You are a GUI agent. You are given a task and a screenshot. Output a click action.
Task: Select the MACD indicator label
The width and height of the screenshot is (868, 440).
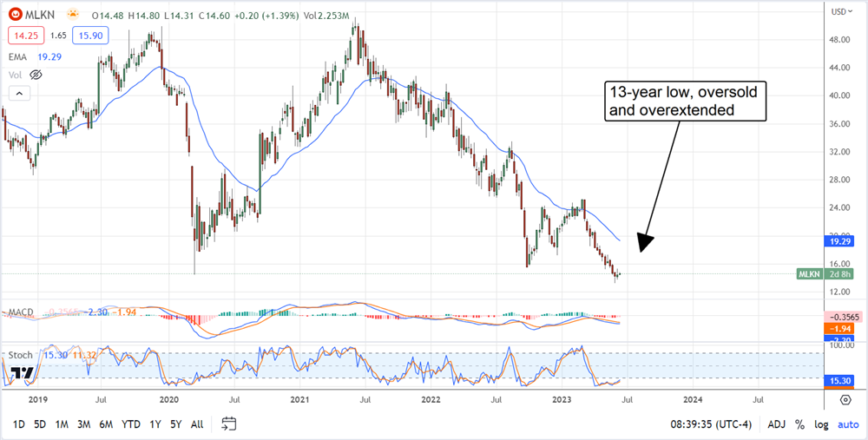pyautogui.click(x=20, y=312)
